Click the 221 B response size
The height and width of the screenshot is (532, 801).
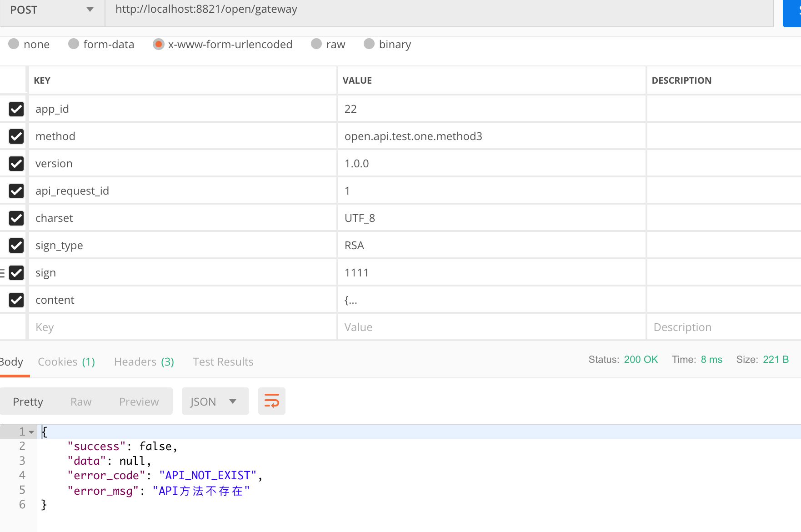point(776,359)
